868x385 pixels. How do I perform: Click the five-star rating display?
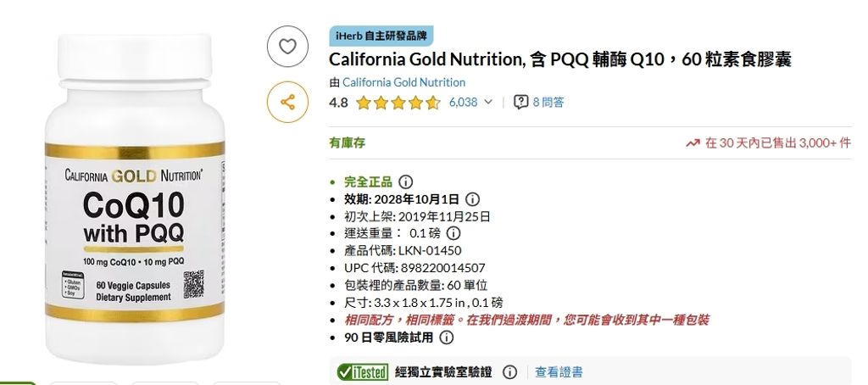point(398,103)
